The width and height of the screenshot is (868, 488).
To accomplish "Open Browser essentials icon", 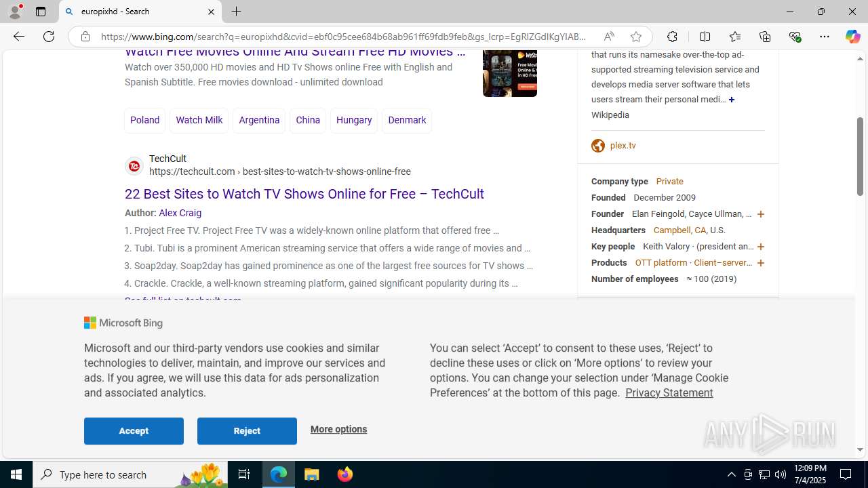I will (795, 37).
